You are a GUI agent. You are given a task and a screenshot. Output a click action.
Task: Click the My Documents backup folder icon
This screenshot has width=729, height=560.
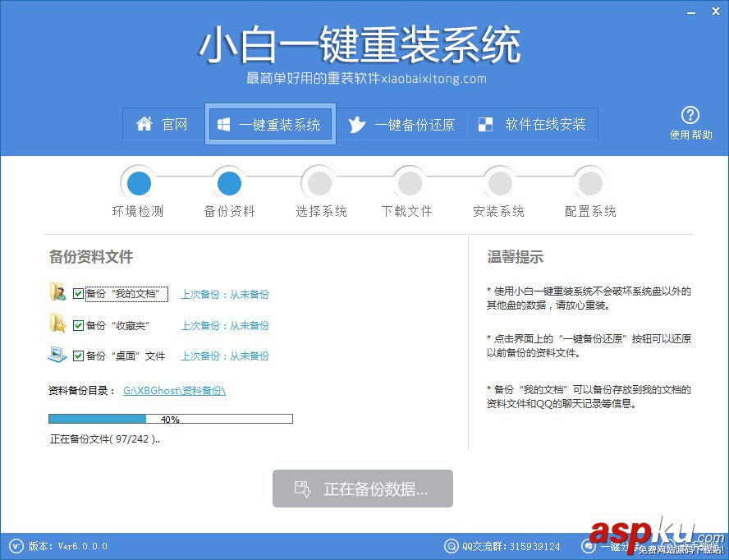coord(58,294)
